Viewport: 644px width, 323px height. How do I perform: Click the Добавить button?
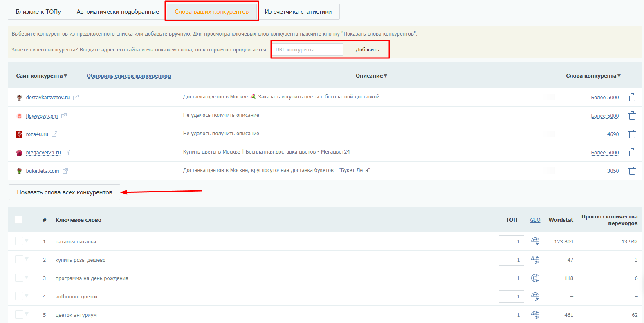(x=367, y=49)
